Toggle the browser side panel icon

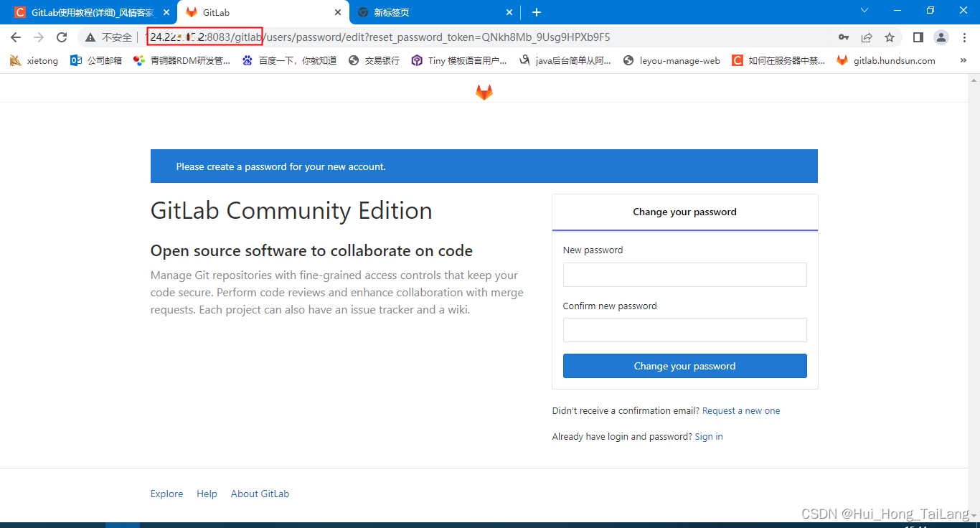coord(918,37)
